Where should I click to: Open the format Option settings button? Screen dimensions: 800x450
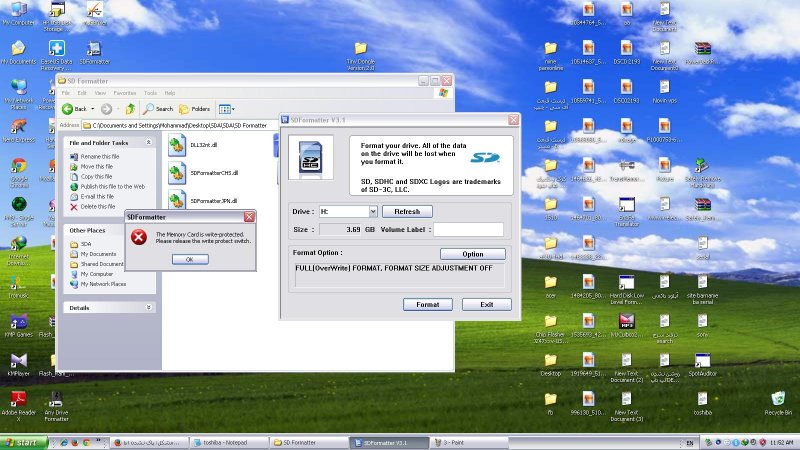[472, 254]
